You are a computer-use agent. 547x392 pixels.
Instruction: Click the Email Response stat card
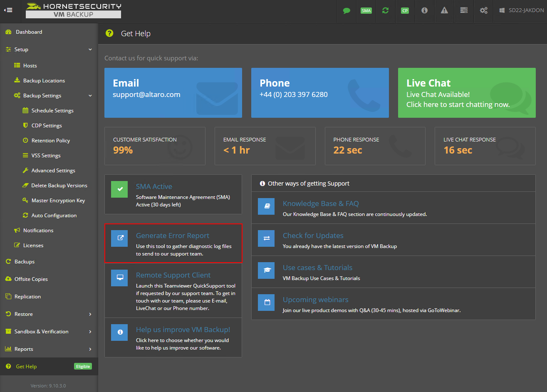click(265, 146)
